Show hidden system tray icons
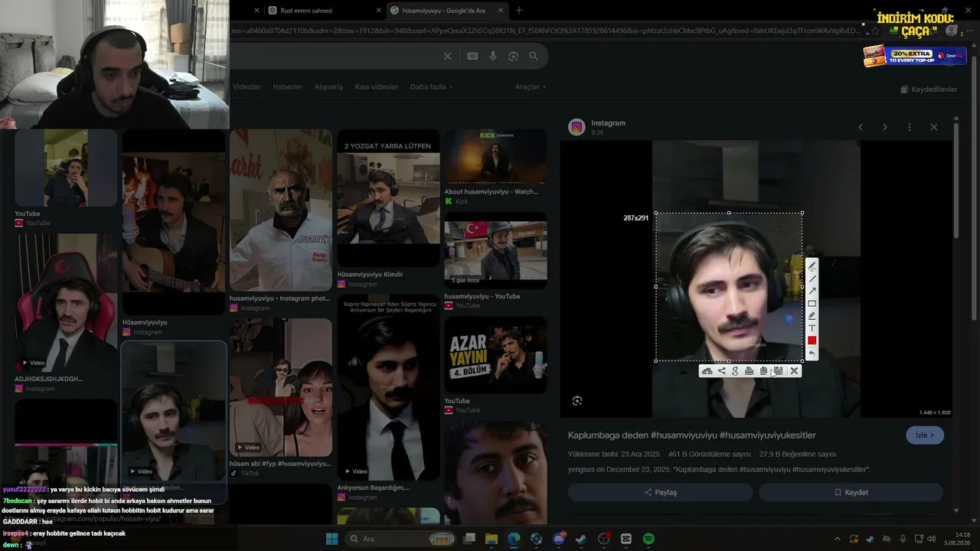Viewport: 980px width, 551px height. pyautogui.click(x=837, y=539)
